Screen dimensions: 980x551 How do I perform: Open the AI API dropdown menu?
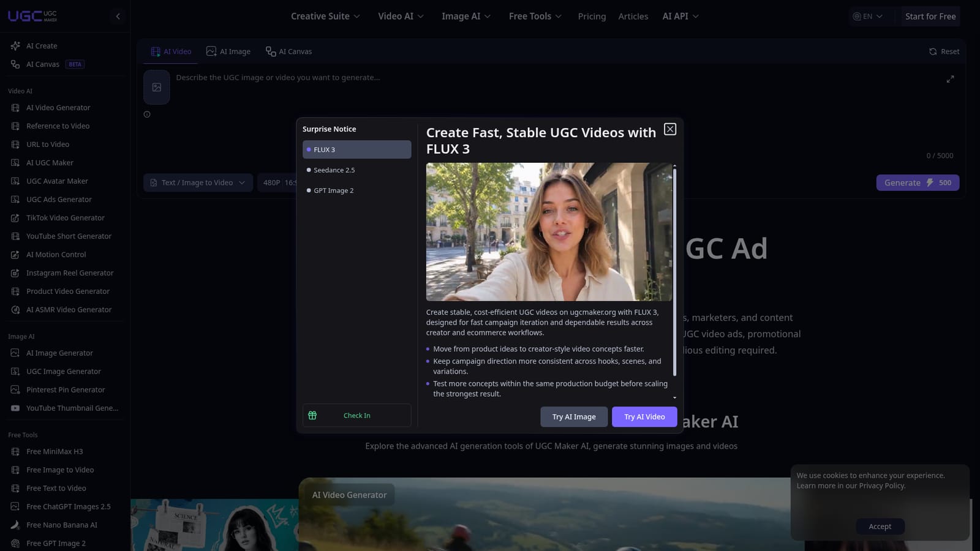[x=680, y=17]
